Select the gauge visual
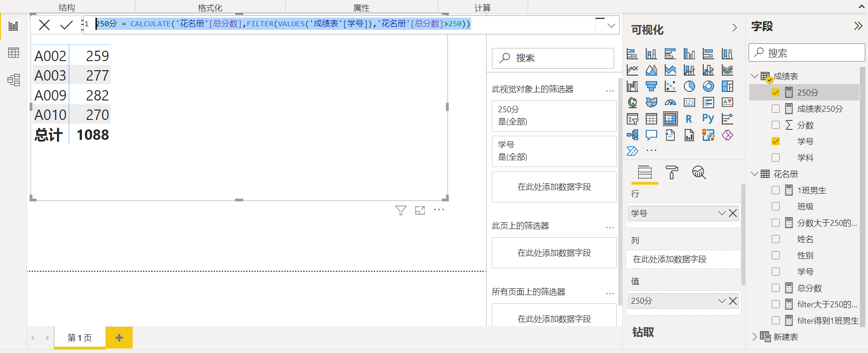Viewport: 868px width, 353px height. [x=670, y=102]
